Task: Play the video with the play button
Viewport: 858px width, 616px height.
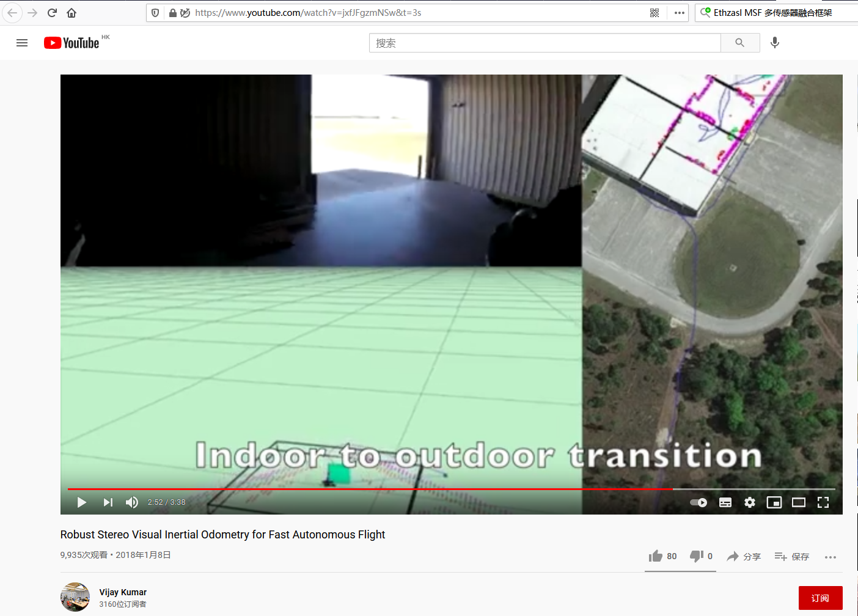Action: [x=81, y=502]
